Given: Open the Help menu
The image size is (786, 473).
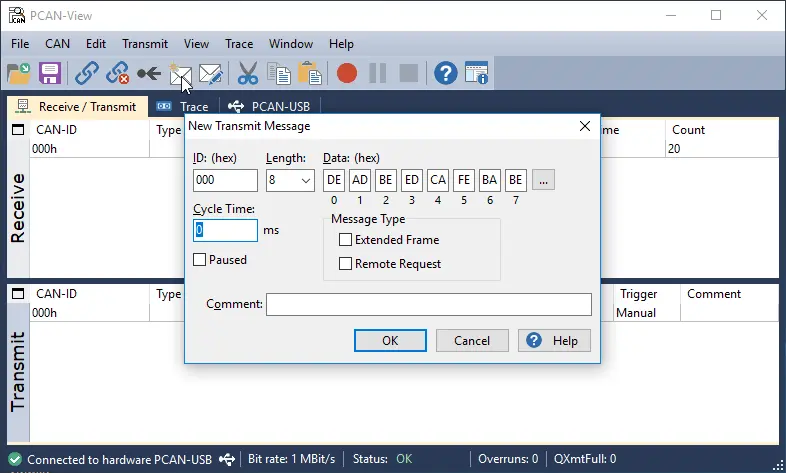Looking at the screenshot, I should tap(341, 44).
